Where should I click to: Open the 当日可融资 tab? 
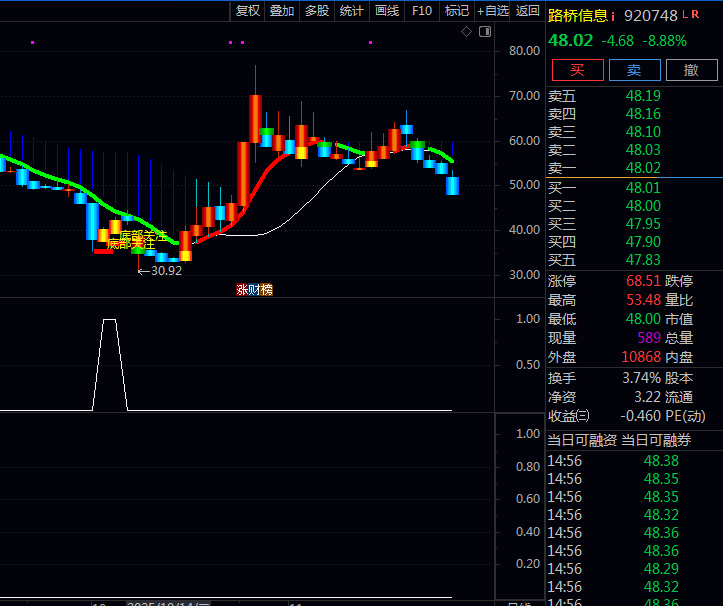pos(582,440)
